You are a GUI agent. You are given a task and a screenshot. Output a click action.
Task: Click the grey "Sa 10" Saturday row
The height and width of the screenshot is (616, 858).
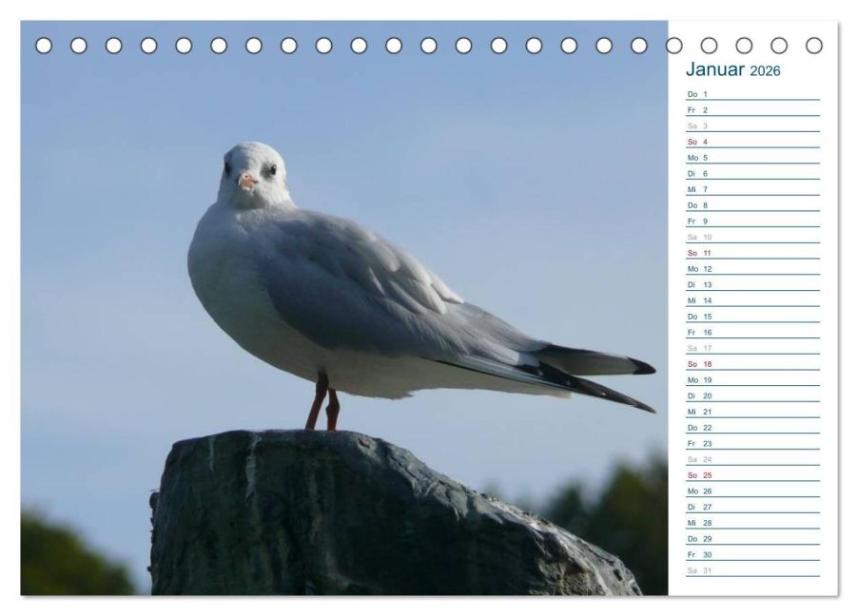pos(751,237)
